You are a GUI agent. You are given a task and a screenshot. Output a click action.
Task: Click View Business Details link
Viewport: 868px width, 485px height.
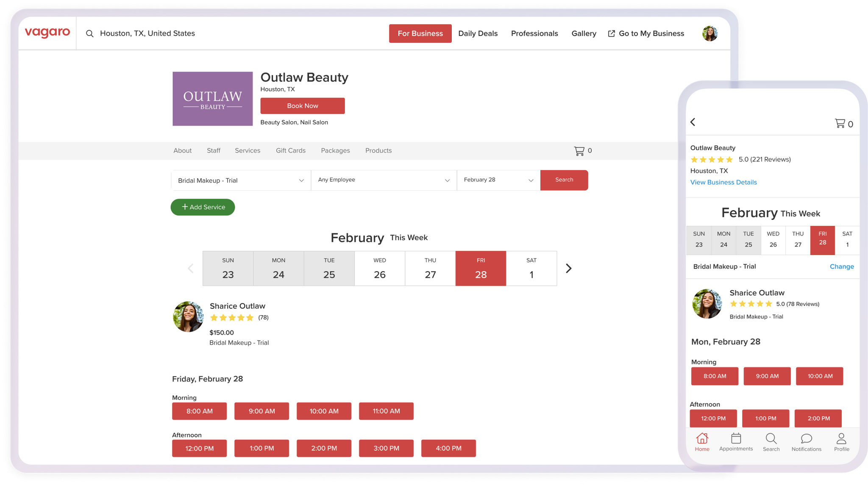pyautogui.click(x=723, y=182)
